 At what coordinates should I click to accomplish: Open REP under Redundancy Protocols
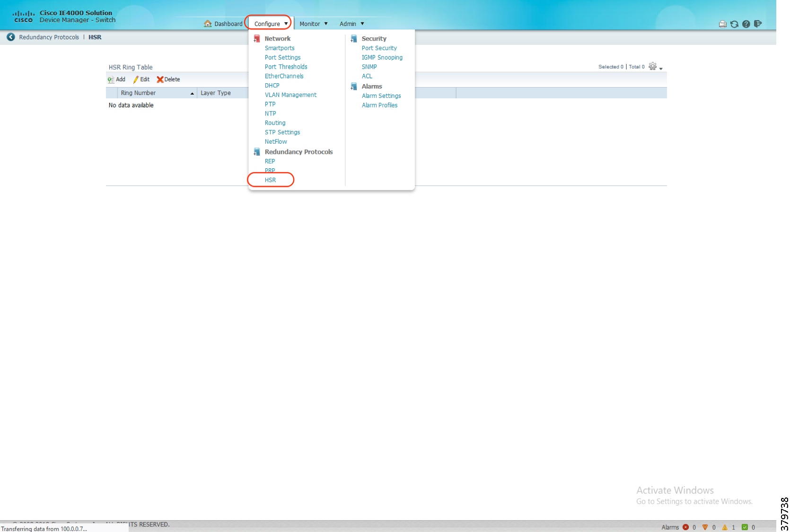coord(270,161)
